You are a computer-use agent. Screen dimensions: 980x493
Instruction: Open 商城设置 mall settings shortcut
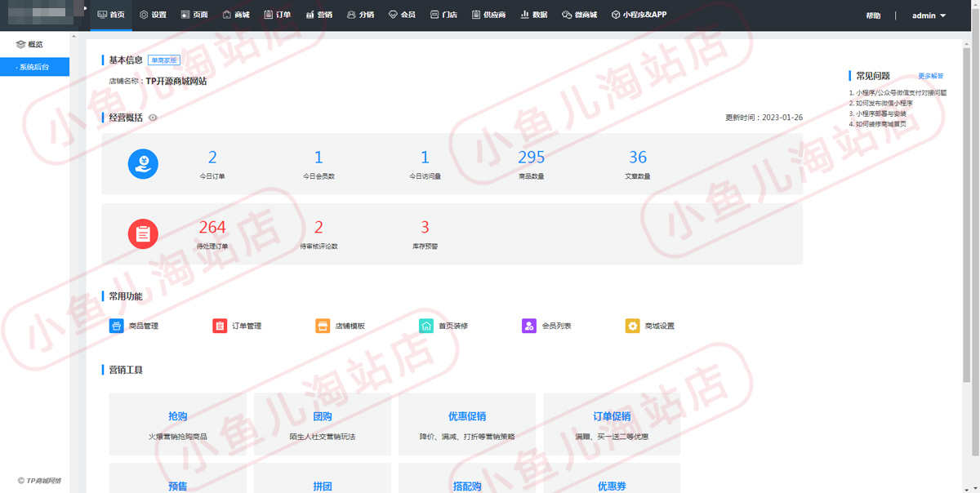pyautogui.click(x=650, y=326)
